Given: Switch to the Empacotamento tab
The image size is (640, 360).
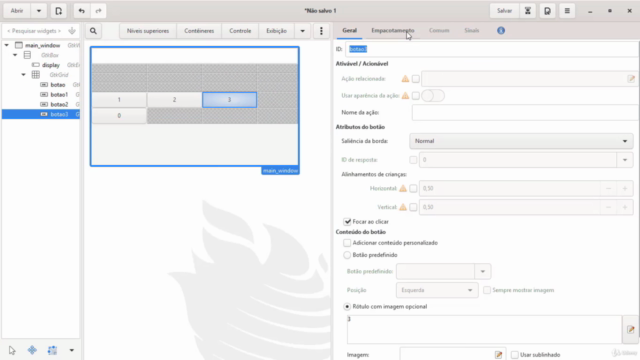Looking at the screenshot, I should point(393,31).
